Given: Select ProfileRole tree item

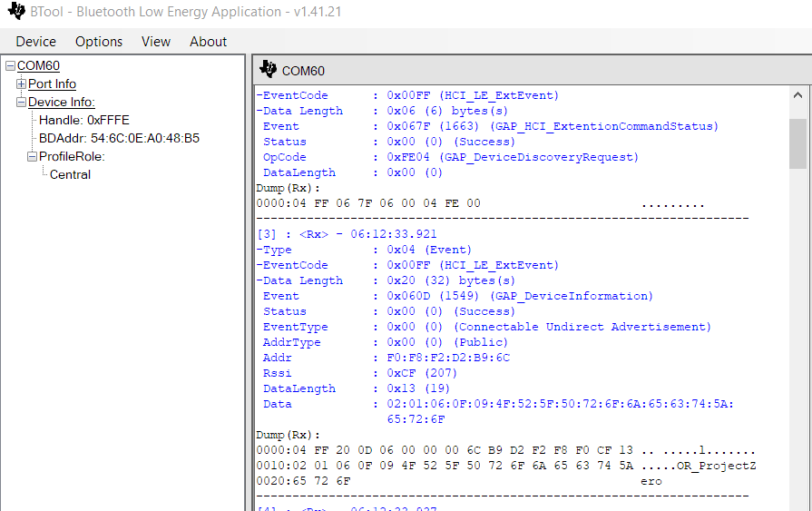Looking at the screenshot, I should coord(72,156).
